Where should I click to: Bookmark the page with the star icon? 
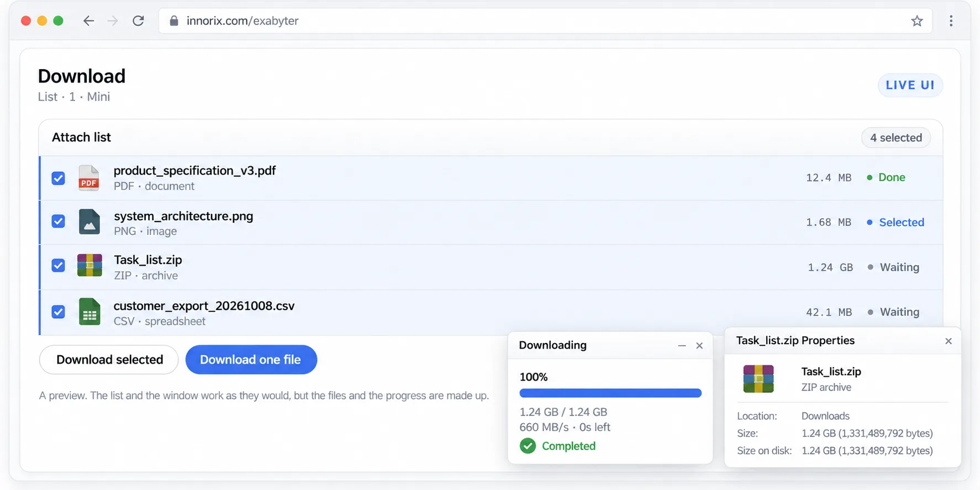(x=917, y=21)
